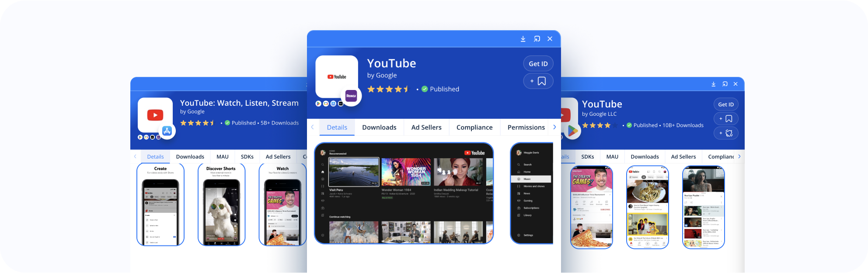Click the download icon in right Google Play window
The height and width of the screenshot is (273, 868).
[x=713, y=84]
